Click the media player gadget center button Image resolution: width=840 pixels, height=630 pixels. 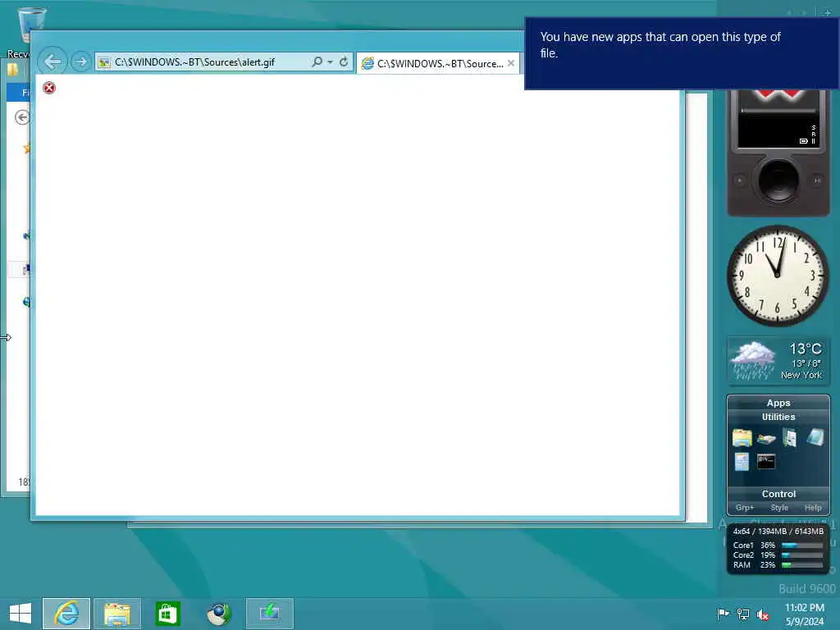[x=778, y=180]
